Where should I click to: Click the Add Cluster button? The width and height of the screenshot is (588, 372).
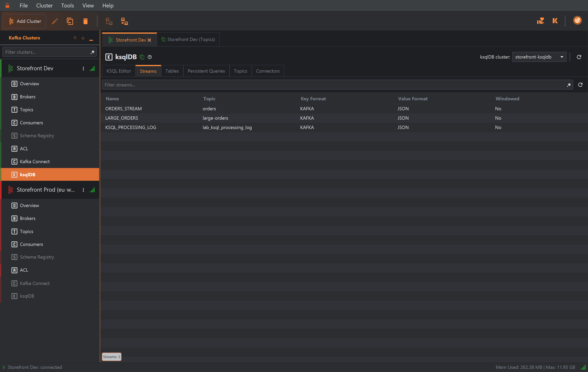pos(24,21)
